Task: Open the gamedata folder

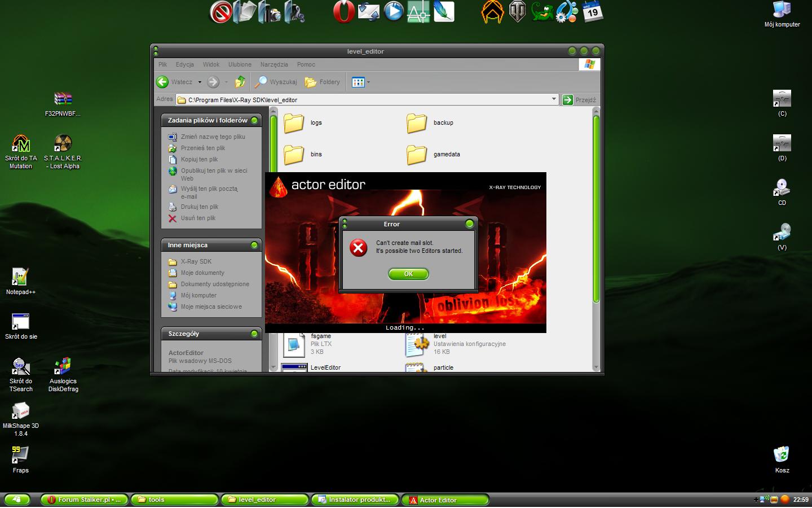Action: (x=417, y=155)
